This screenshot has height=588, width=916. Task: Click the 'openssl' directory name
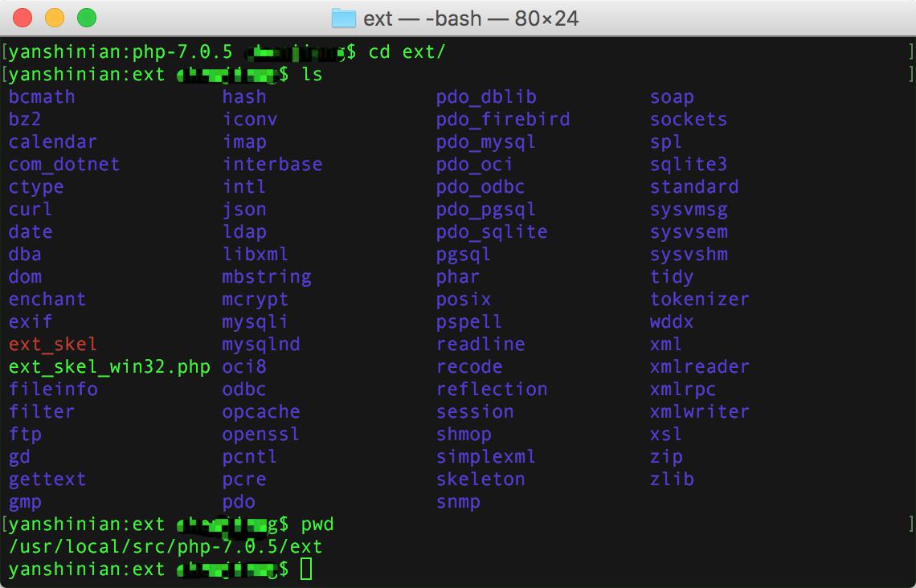click(261, 435)
